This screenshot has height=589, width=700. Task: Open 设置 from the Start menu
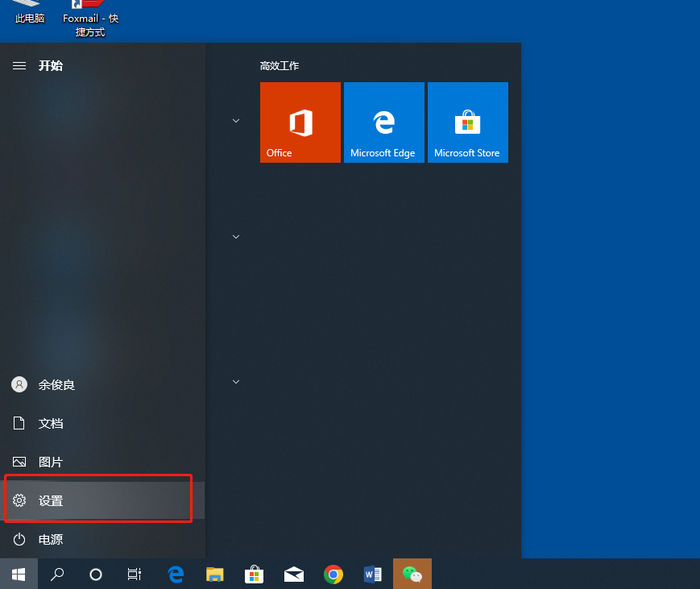coord(51,501)
